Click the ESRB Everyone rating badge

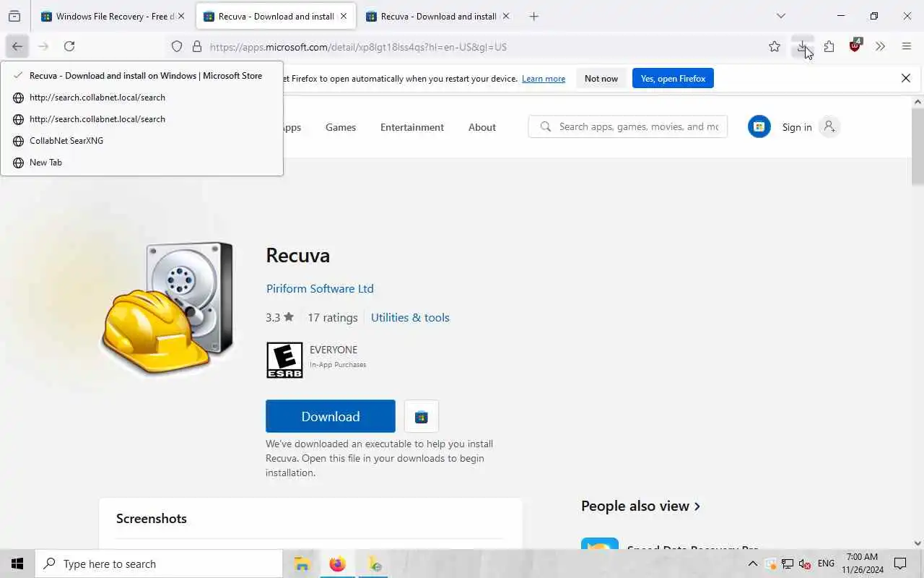(x=284, y=360)
